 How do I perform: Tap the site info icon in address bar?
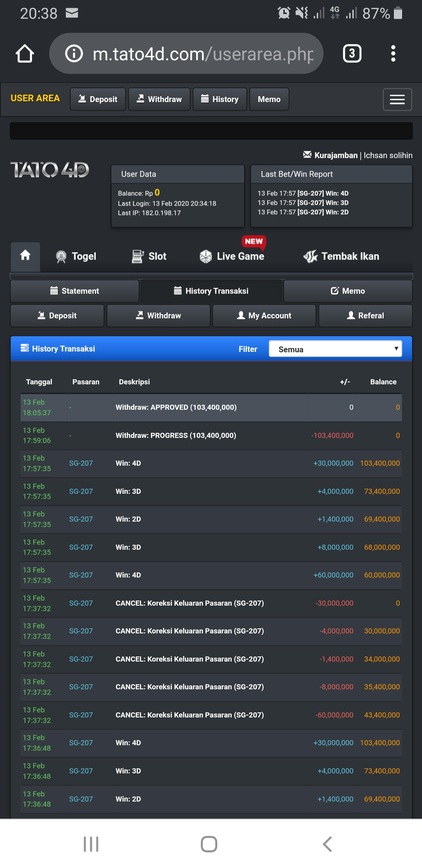(x=74, y=54)
